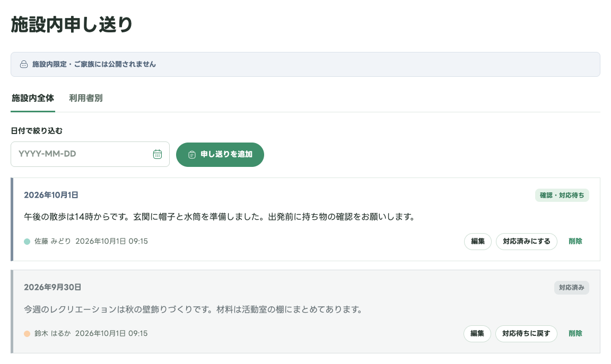Click author name 佐藤 みどり
The image size is (611, 364).
tap(53, 242)
